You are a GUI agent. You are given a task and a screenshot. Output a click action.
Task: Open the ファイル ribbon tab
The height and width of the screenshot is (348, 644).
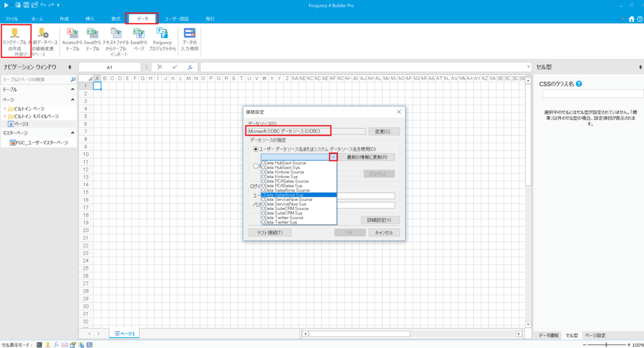(11, 19)
